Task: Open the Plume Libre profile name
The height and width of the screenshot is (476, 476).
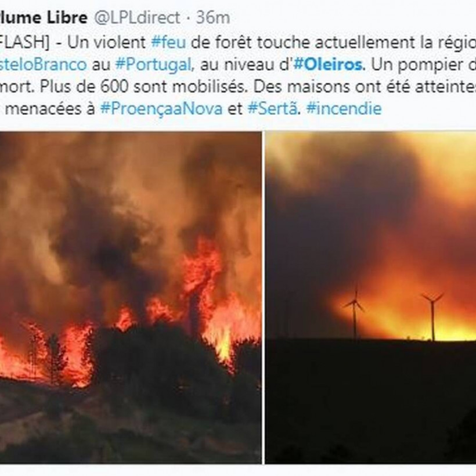Action: pyautogui.click(x=44, y=17)
